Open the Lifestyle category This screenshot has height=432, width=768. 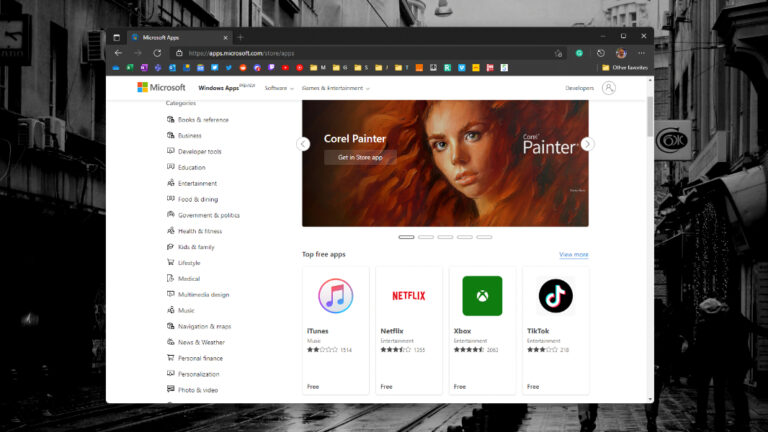pos(184,263)
